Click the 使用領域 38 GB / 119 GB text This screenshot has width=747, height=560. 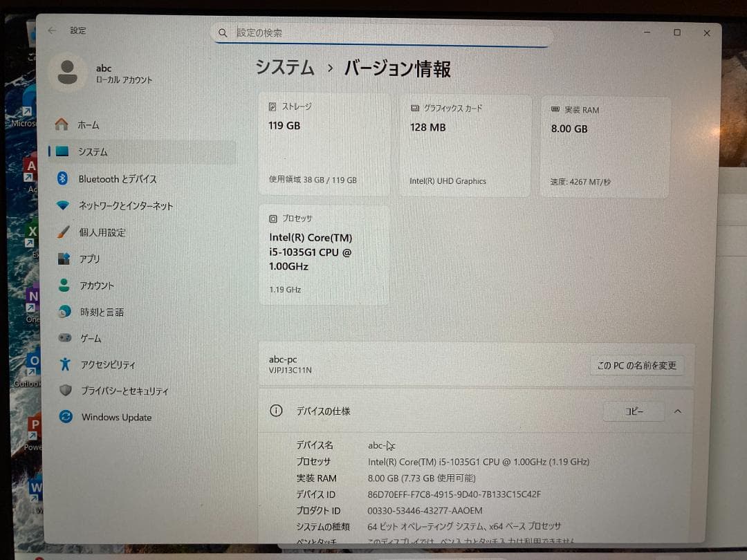point(313,180)
